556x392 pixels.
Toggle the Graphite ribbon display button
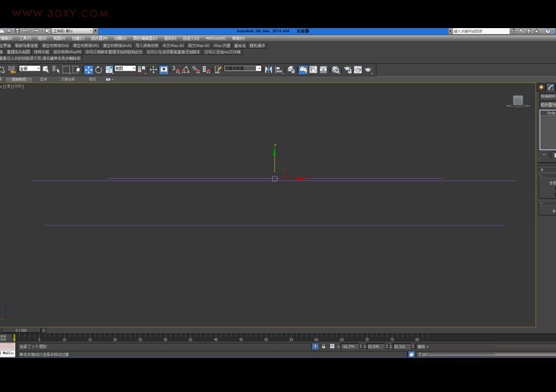pyautogui.click(x=302, y=70)
